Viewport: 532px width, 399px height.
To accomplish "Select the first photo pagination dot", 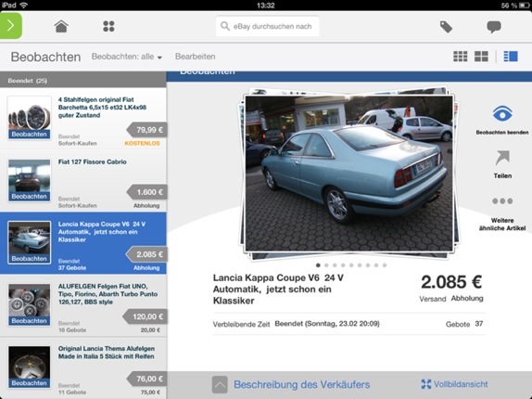I will 318,265.
